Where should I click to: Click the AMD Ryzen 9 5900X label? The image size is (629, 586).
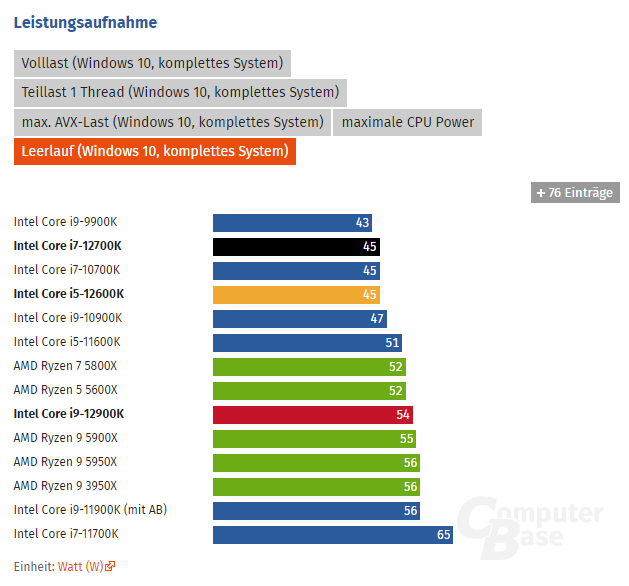click(66, 438)
